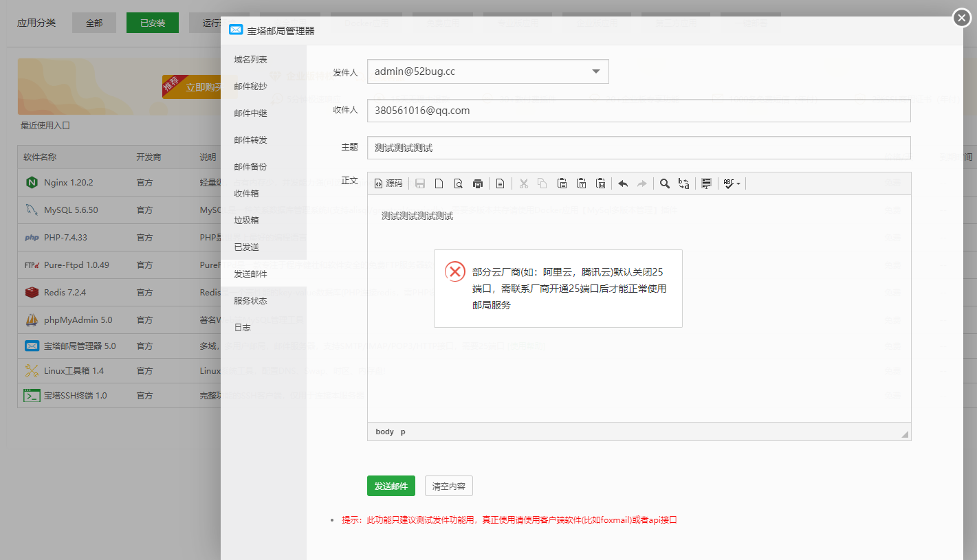Click Pure-Ftpd 1.0.49 in the software list
The height and width of the screenshot is (560, 977).
click(x=76, y=265)
